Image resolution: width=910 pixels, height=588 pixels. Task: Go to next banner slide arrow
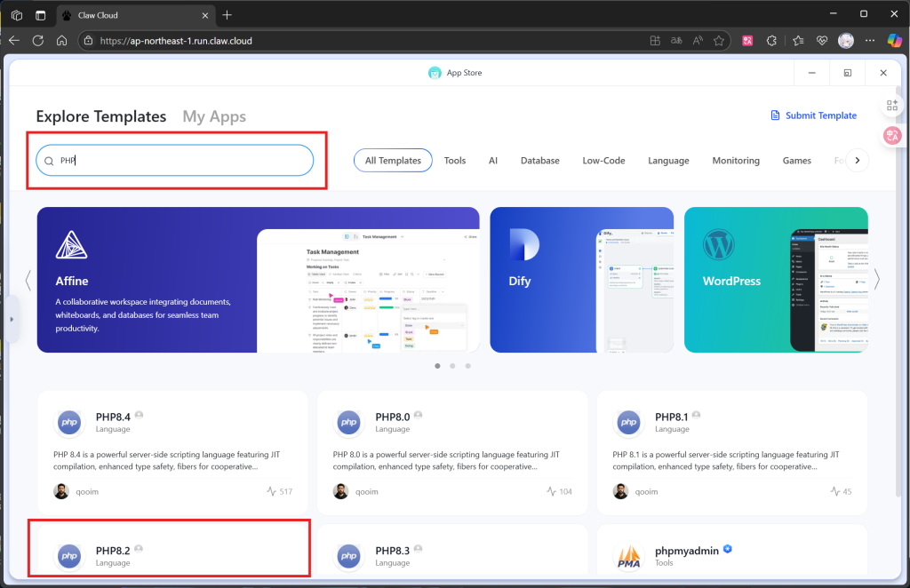coord(877,280)
